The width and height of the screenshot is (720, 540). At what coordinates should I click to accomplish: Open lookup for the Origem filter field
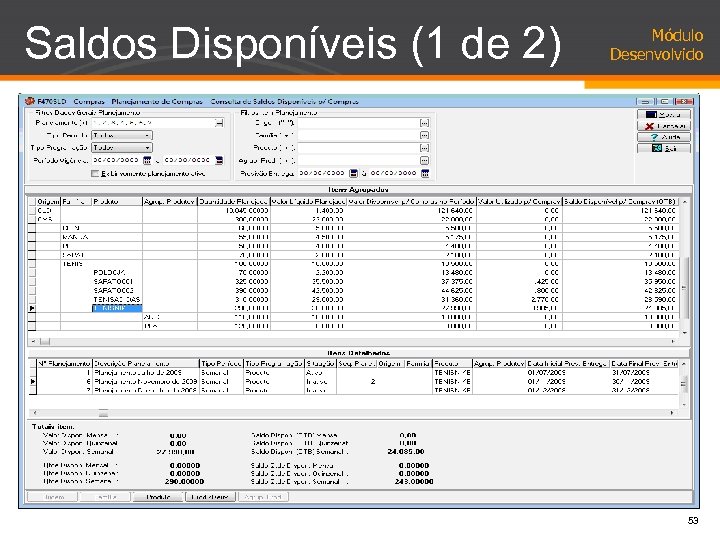point(424,123)
